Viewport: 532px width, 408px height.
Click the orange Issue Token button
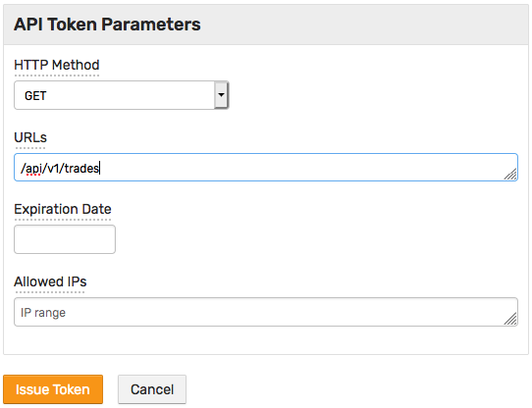pos(53,389)
